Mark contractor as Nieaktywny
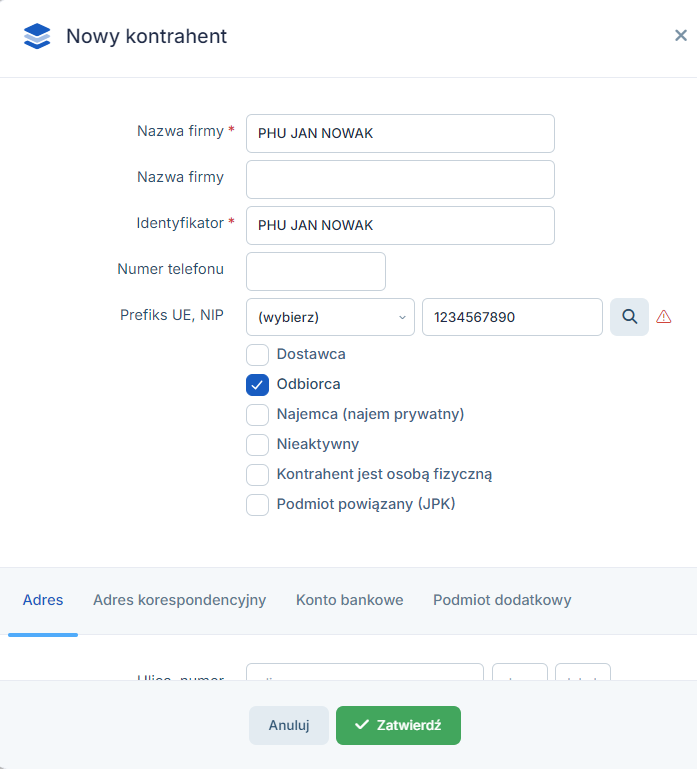 258,444
